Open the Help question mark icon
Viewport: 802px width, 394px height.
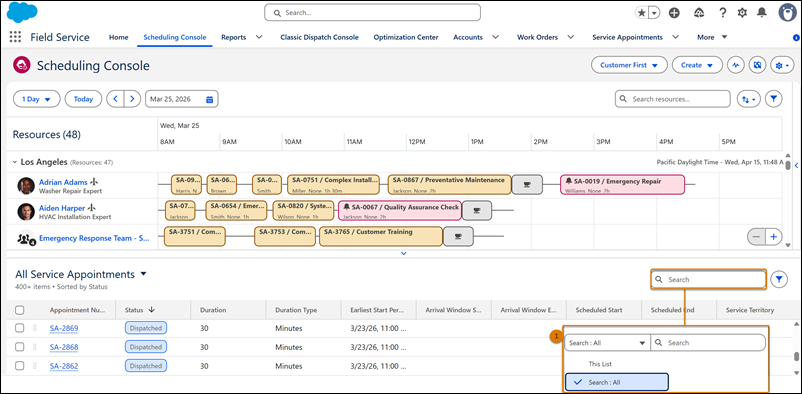[722, 13]
